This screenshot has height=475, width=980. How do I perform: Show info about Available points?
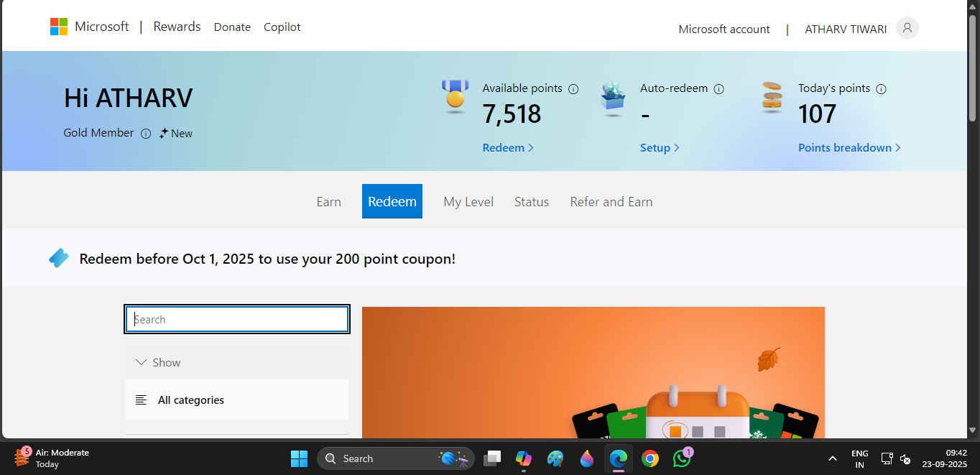(573, 89)
